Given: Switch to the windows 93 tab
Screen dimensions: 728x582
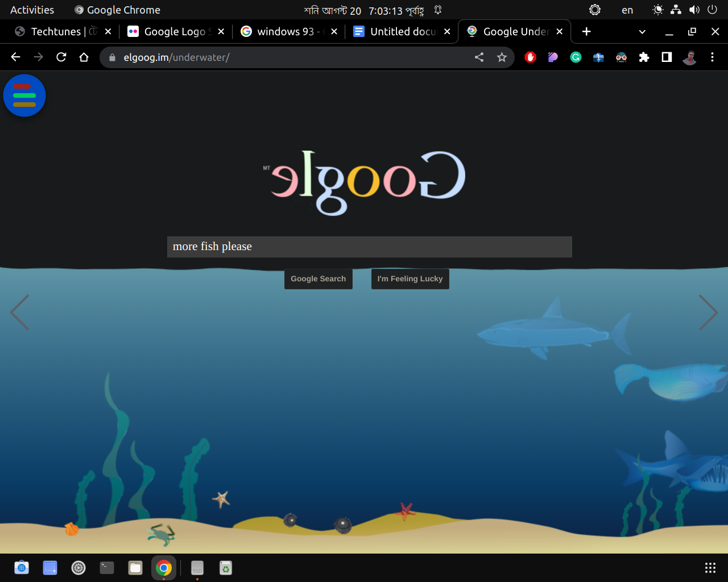Looking at the screenshot, I should [288, 31].
